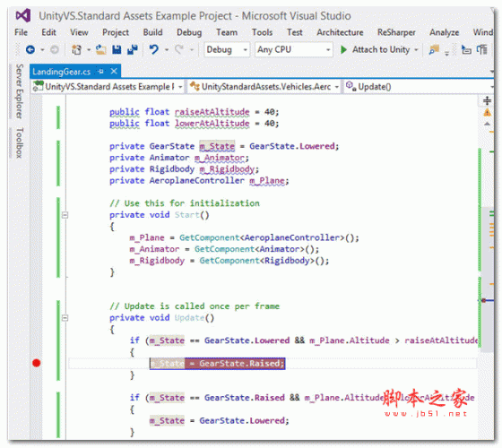Open the Navigate Backward history dropdown
Screen dimensions: 502x448
[42, 50]
